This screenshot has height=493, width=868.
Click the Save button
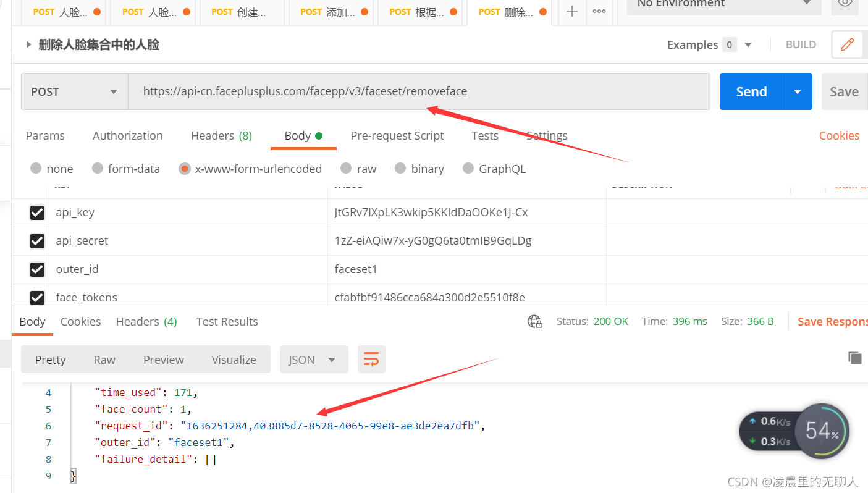coord(844,91)
